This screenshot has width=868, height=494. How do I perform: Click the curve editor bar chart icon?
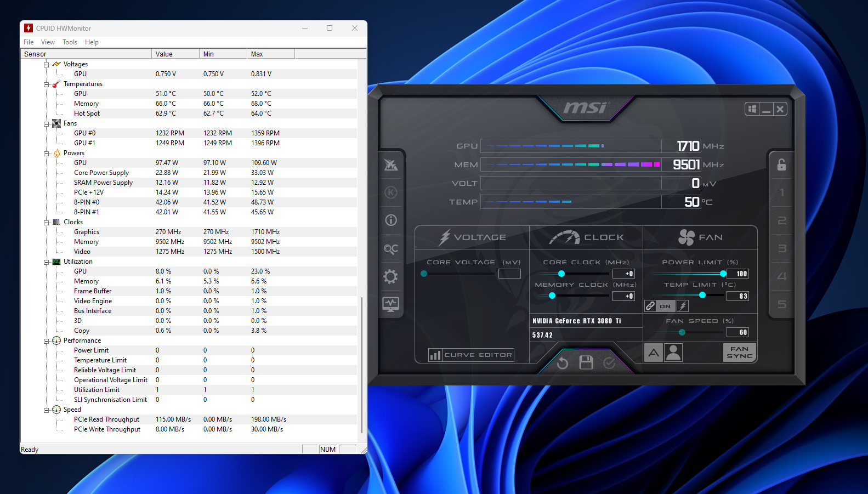[435, 355]
